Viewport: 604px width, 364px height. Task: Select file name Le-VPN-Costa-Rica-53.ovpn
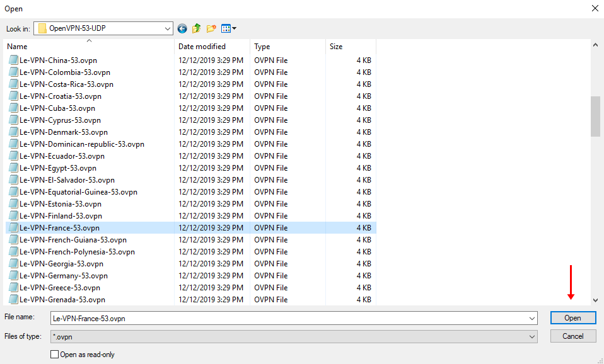pos(67,84)
